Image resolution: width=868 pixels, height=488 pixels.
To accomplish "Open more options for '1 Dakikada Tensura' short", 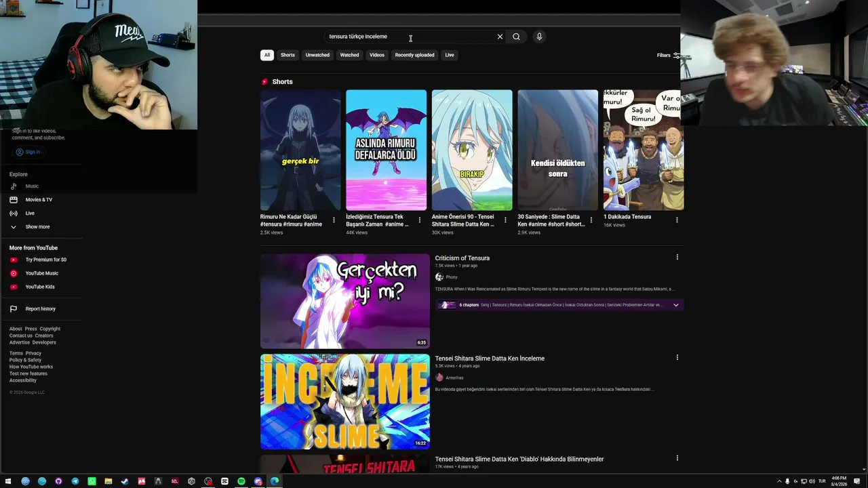I will pyautogui.click(x=677, y=220).
